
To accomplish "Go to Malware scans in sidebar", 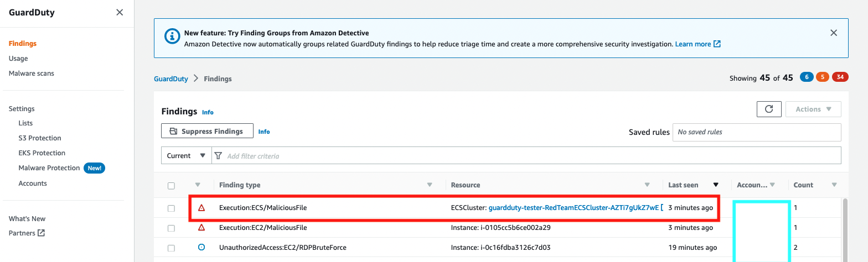I will [x=31, y=74].
